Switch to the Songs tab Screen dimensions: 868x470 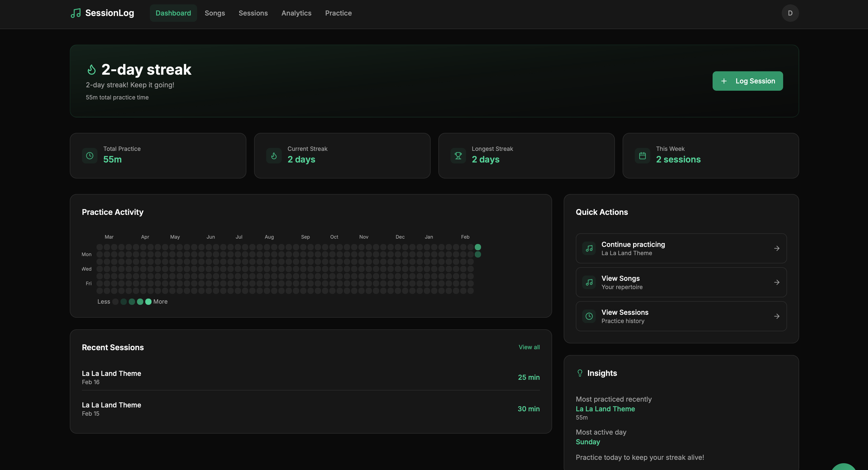[215, 13]
